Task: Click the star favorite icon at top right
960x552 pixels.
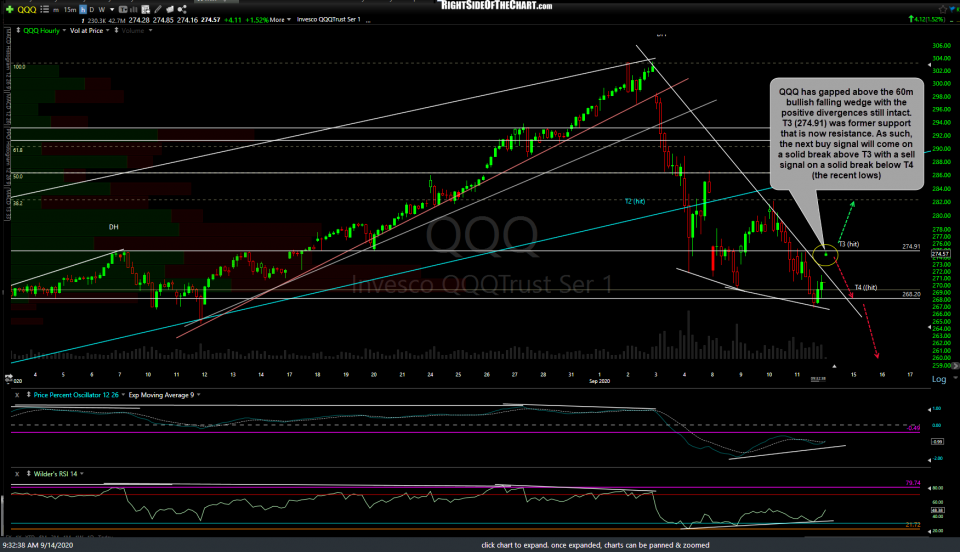Action: coord(943,9)
